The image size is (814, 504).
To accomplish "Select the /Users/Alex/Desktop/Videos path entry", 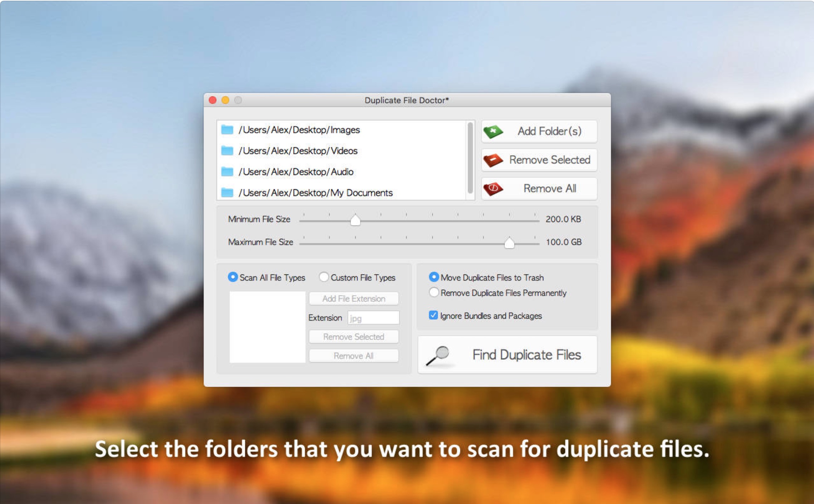I will [x=298, y=151].
